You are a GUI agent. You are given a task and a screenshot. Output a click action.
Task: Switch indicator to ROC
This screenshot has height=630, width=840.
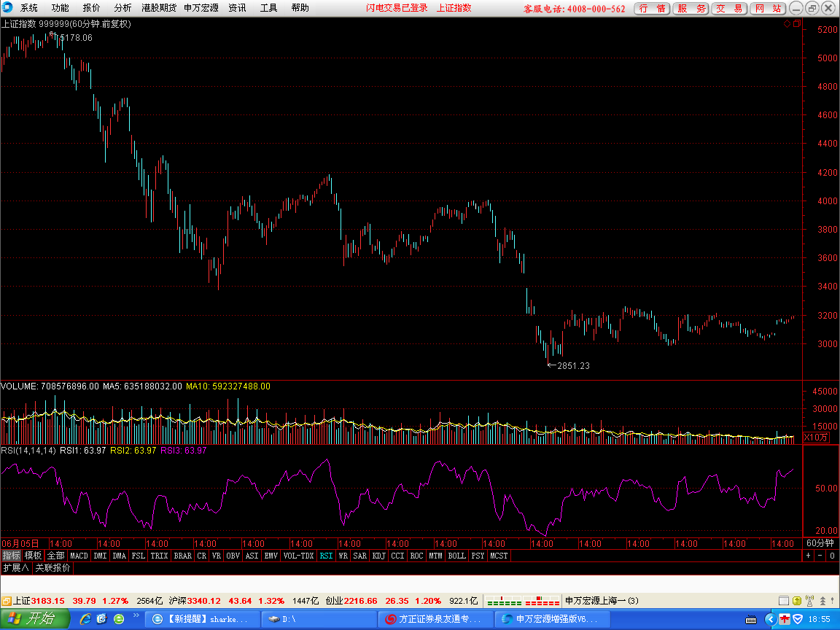pos(417,556)
